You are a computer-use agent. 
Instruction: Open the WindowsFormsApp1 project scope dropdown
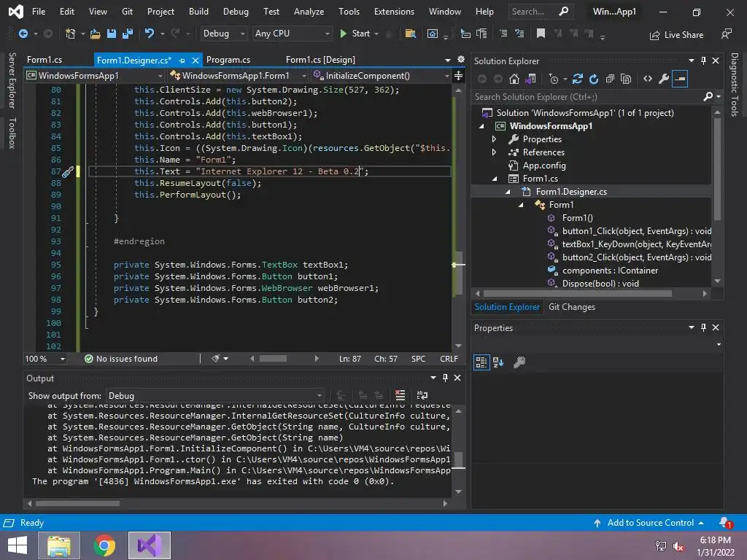[x=94, y=76]
